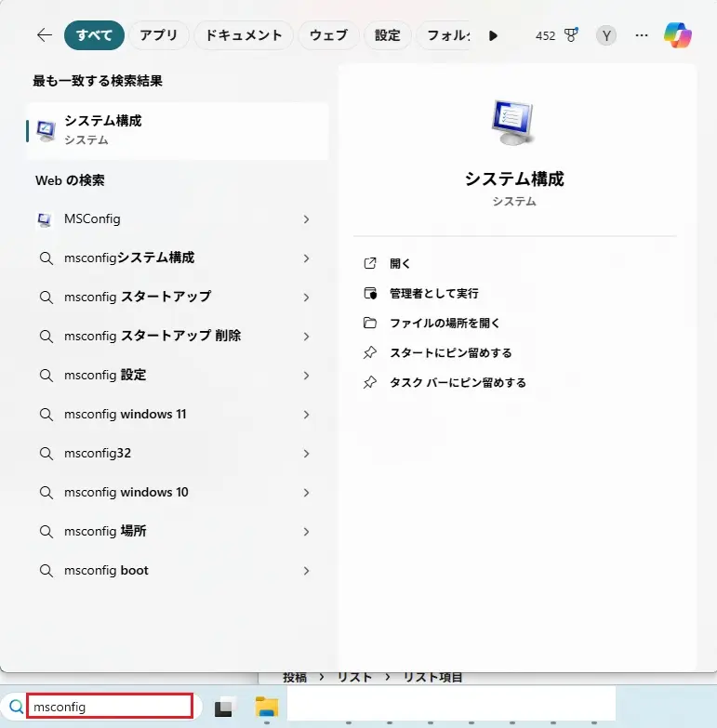717x728 pixels.
Task: Choose タスク バーにピン留めする
Action: pos(458,382)
